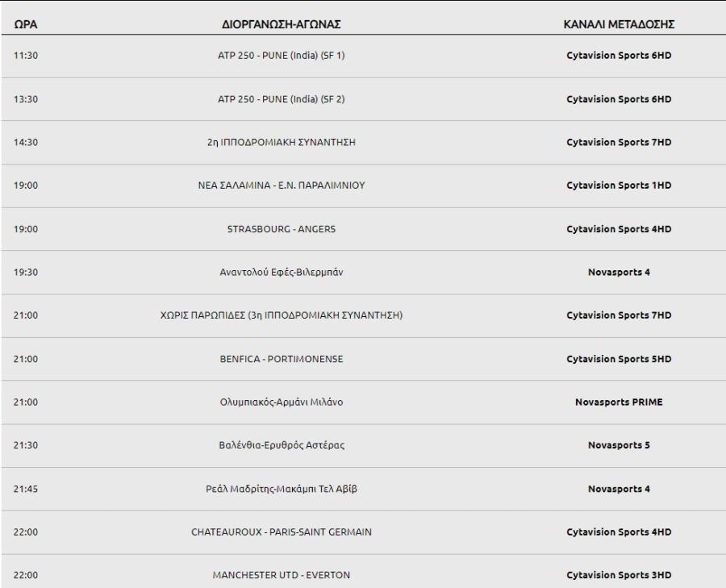This screenshot has height=588, width=726.
Task: Open CHATEAUROUX - PARIS-SAINT GERMAIN match
Action: [281, 532]
